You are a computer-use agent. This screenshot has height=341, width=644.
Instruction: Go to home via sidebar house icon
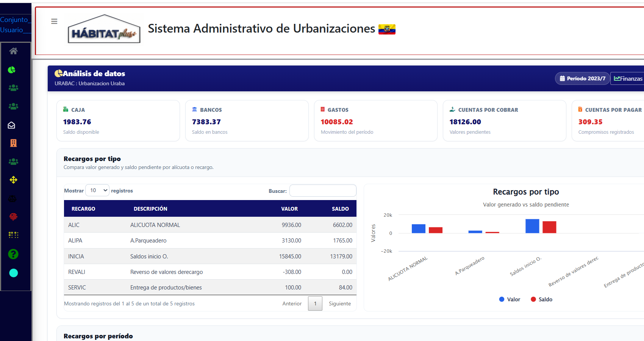tap(14, 51)
